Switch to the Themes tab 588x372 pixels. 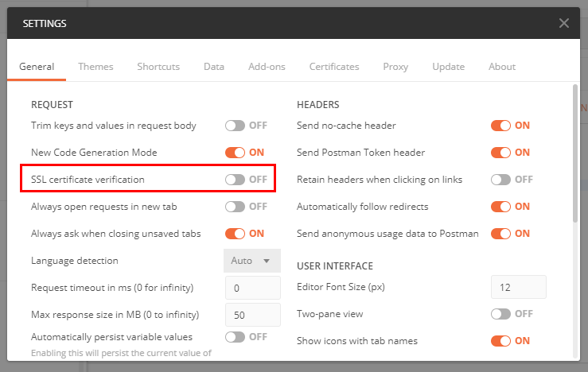95,67
